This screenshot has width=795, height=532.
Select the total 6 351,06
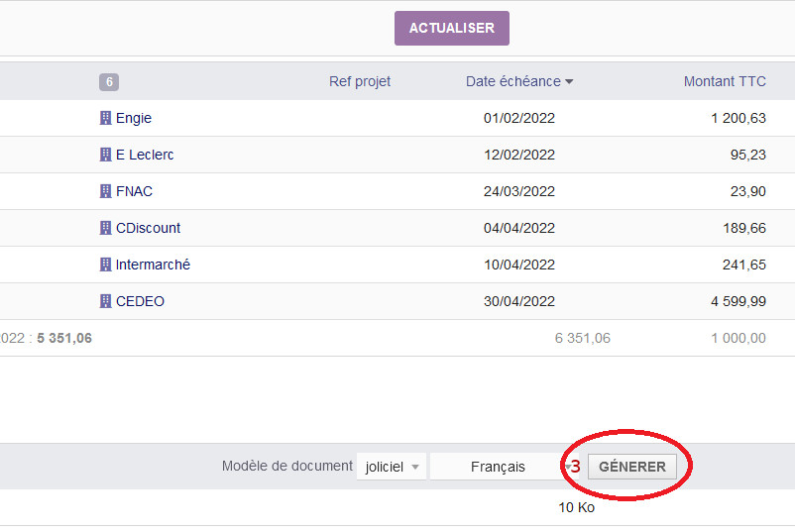click(x=583, y=338)
